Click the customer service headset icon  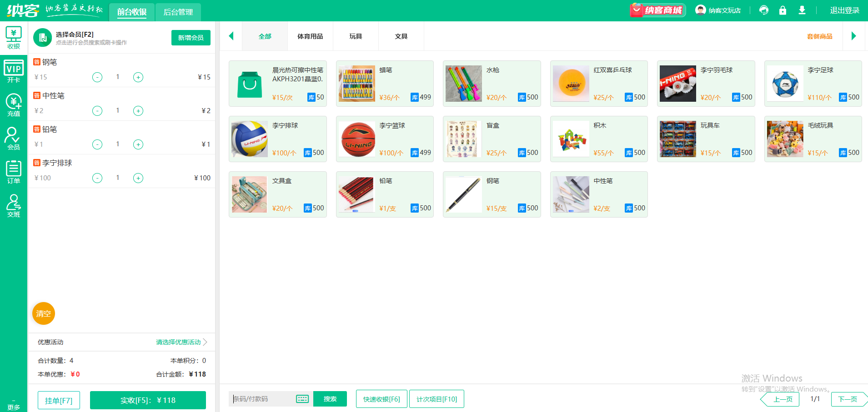coord(763,10)
